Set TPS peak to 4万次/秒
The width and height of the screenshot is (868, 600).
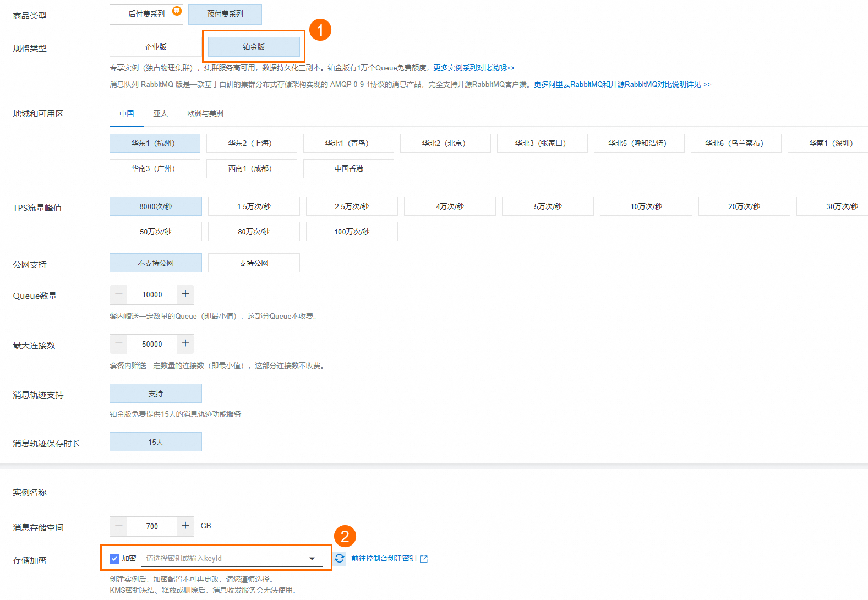[450, 206]
